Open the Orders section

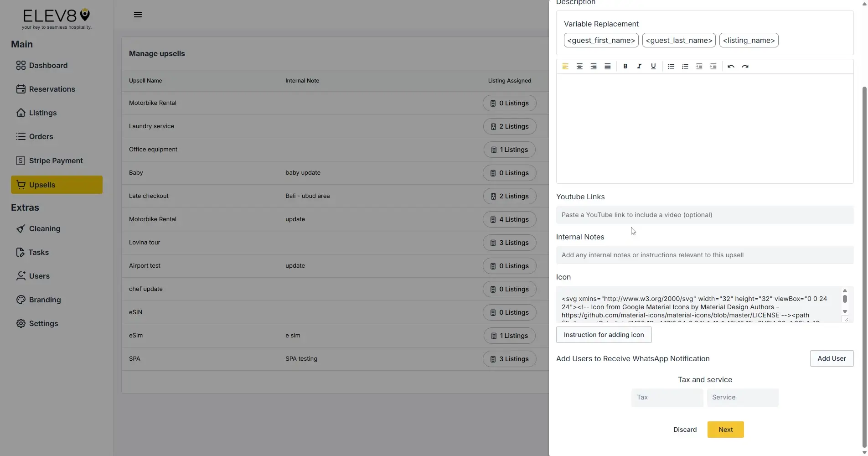41,136
